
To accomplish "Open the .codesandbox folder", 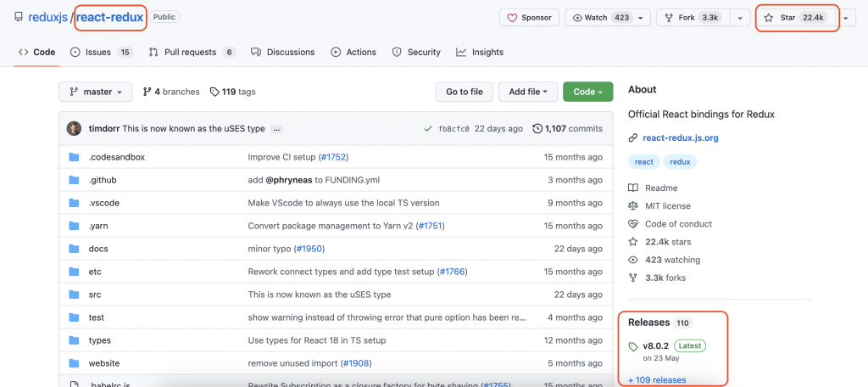I will point(117,157).
